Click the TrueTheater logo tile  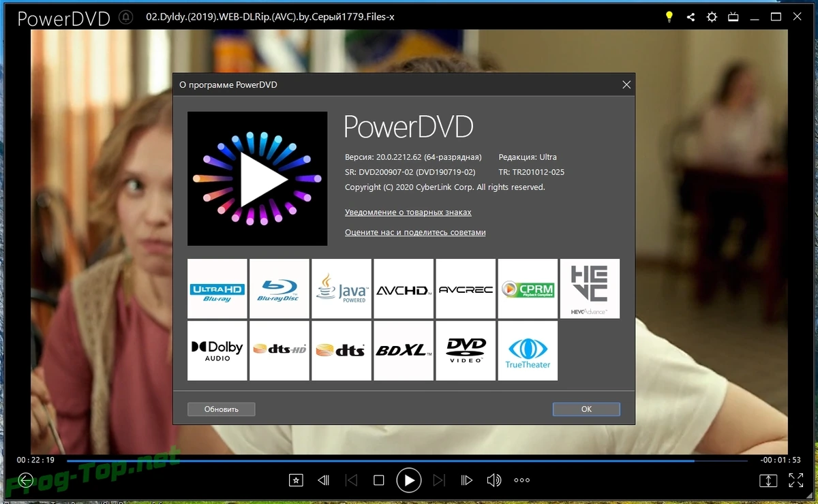point(528,351)
